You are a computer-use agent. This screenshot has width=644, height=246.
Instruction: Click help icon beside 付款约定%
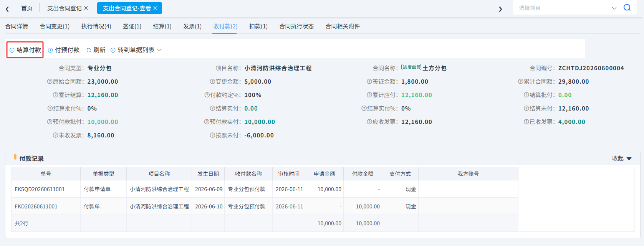pos(207,95)
